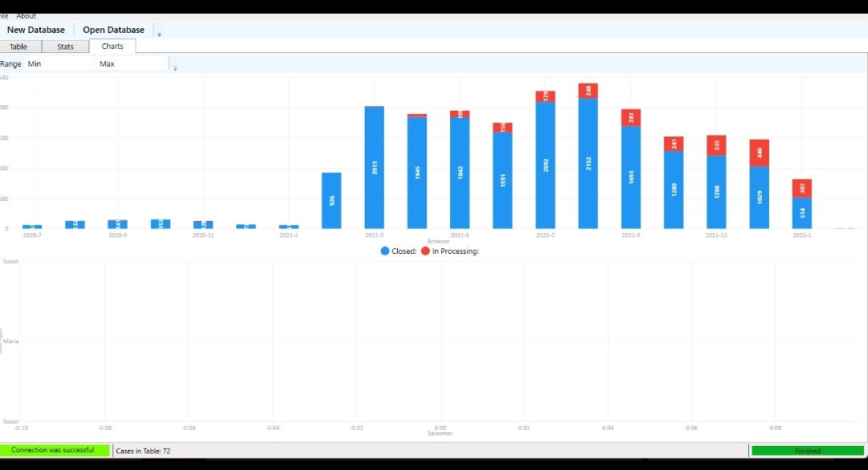Click the red segment labeled 446
Screen dimensions: 868x470
[759, 153]
